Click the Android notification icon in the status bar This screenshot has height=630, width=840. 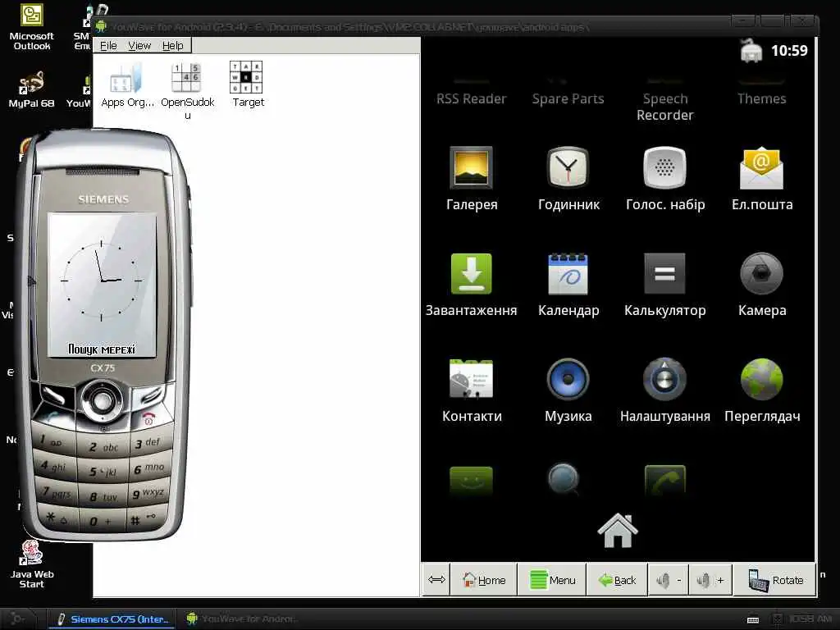click(751, 51)
